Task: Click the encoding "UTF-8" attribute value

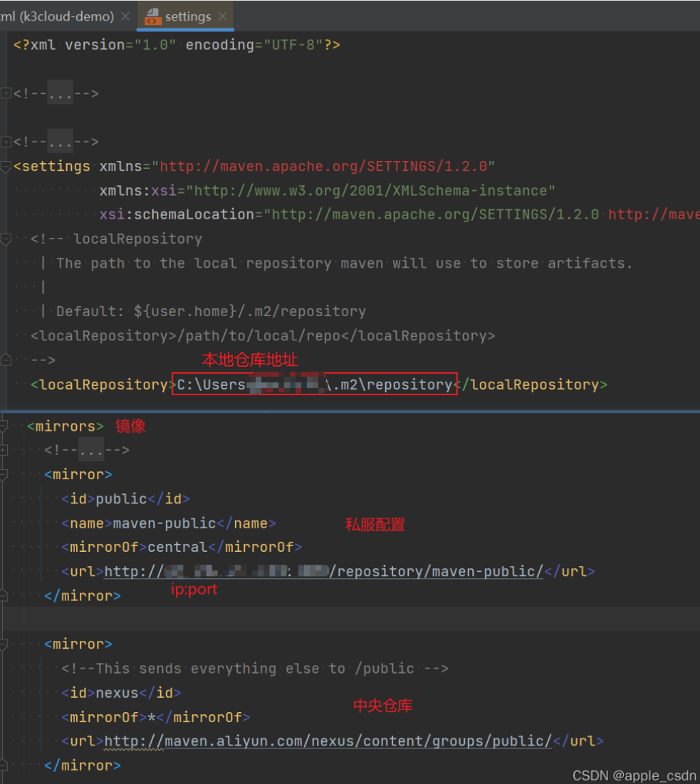Action: 293,45
